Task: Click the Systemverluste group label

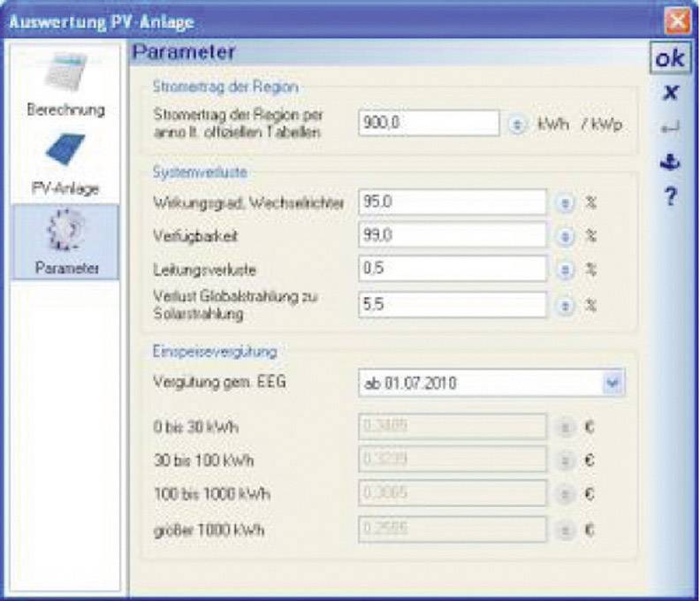Action: point(200,172)
